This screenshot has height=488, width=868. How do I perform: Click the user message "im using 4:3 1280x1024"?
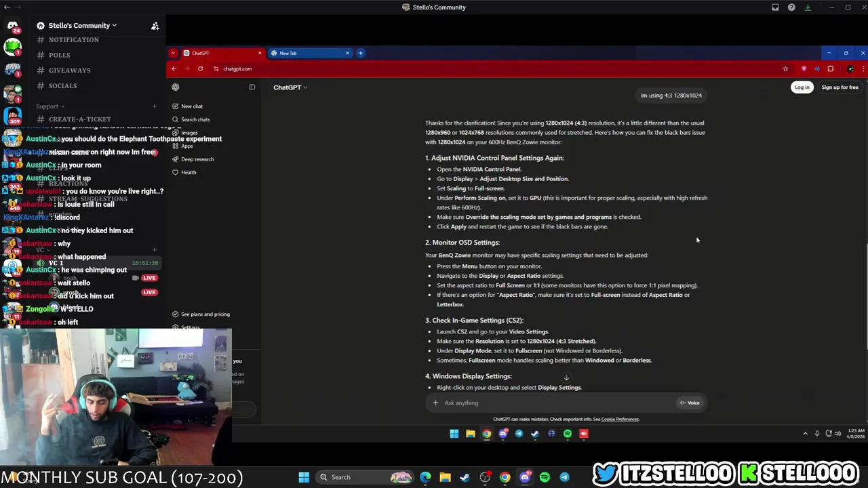(671, 96)
